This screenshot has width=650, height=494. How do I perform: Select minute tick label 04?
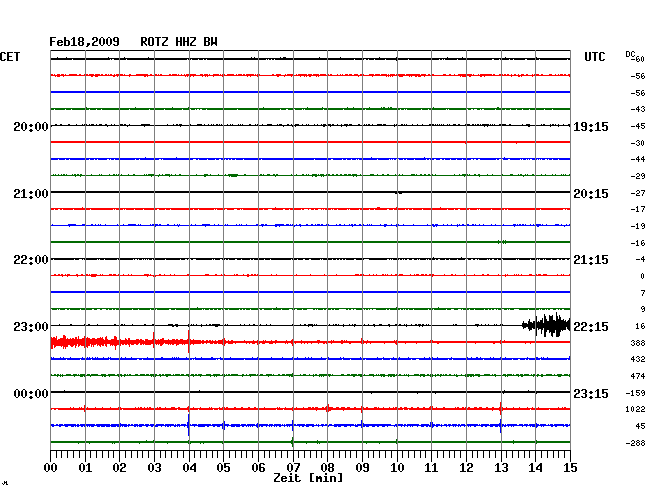tap(189, 467)
